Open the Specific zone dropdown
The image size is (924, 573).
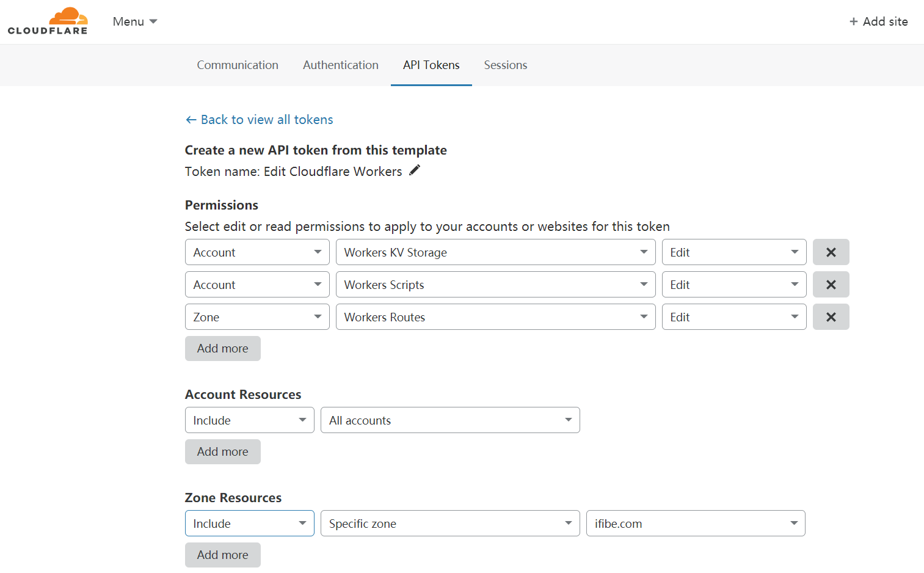click(x=450, y=524)
